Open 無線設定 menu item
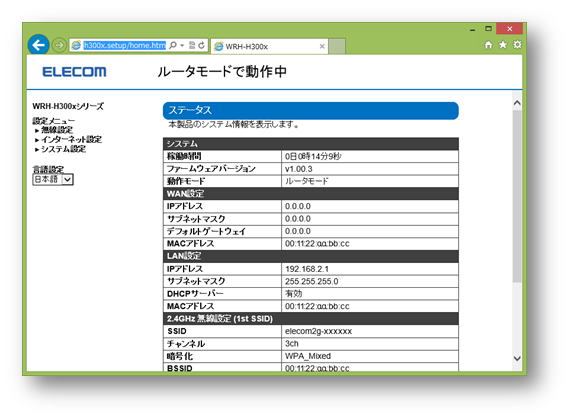The height and width of the screenshot is (418, 569). [x=56, y=130]
